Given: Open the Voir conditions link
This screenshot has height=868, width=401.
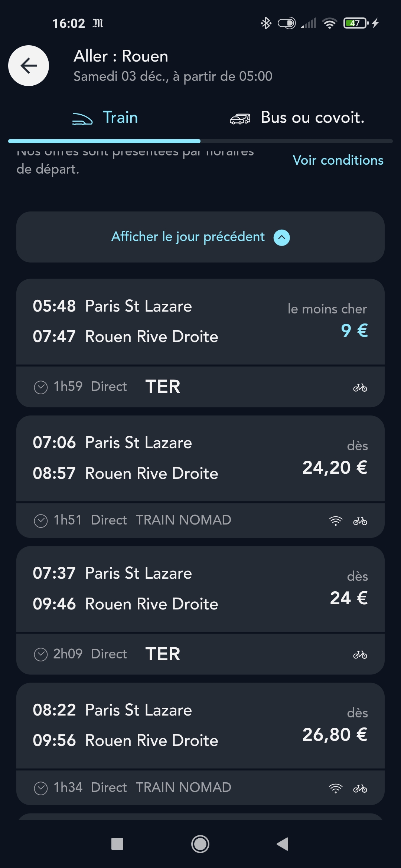Looking at the screenshot, I should pos(338,160).
